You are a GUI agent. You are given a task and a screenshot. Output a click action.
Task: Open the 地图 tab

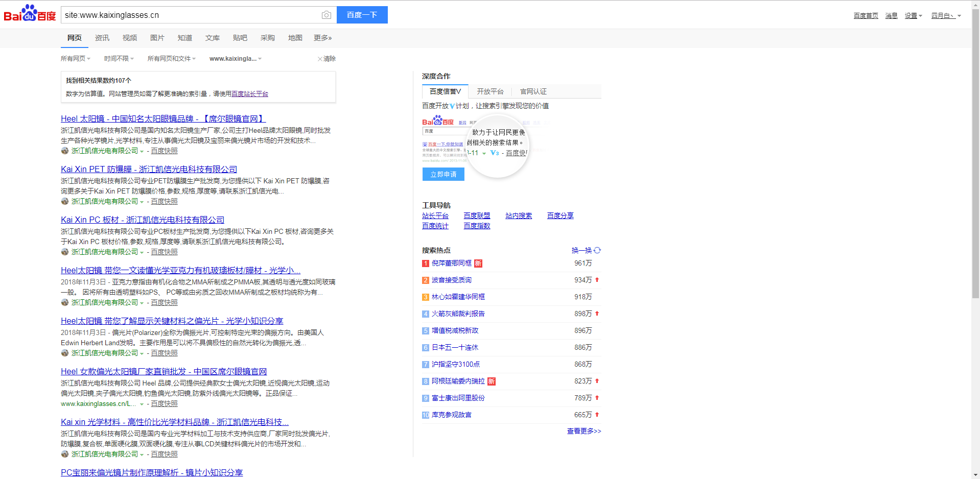(x=295, y=38)
